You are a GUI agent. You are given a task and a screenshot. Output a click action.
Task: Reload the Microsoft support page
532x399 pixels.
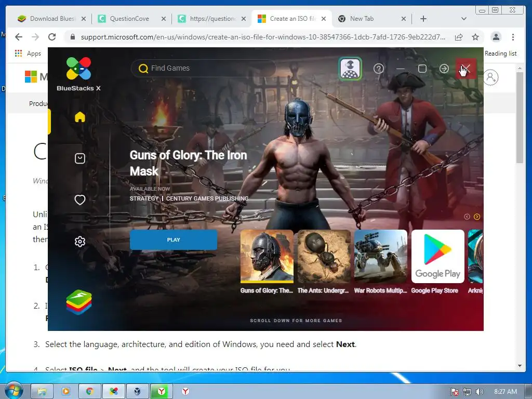pos(52,37)
